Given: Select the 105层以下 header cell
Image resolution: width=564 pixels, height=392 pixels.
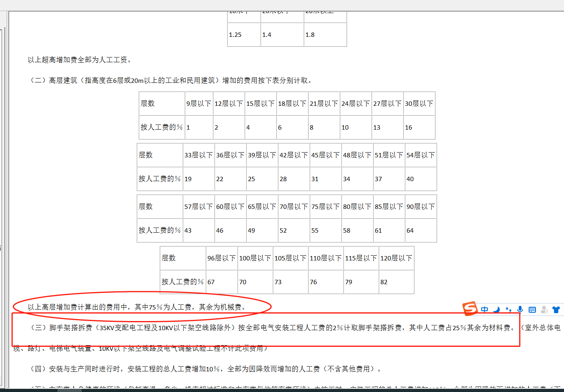Looking at the screenshot, I should pyautogui.click(x=291, y=258).
